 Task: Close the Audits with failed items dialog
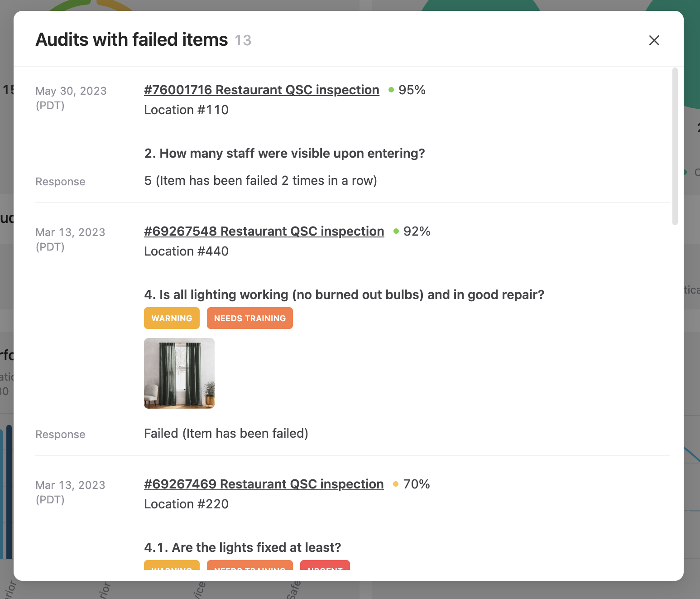(654, 40)
